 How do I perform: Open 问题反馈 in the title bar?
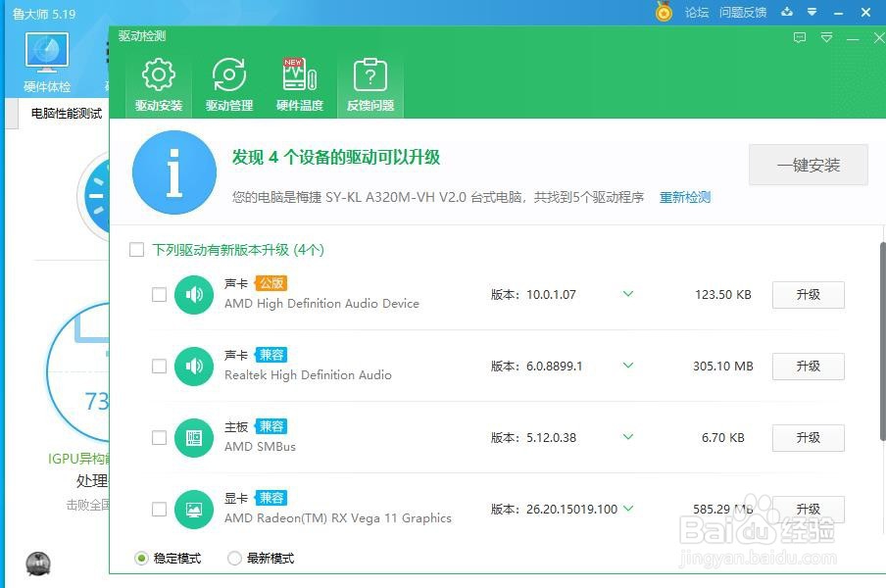tap(743, 13)
